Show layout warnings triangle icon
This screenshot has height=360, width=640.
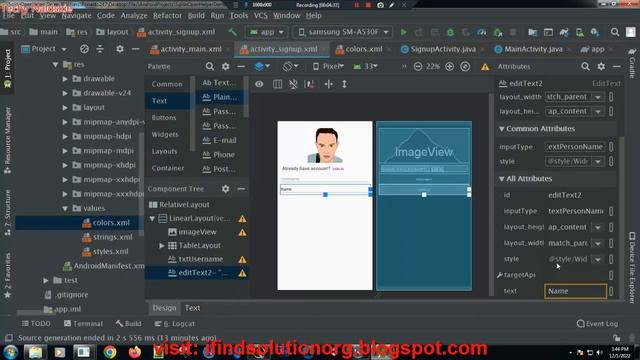click(x=485, y=67)
